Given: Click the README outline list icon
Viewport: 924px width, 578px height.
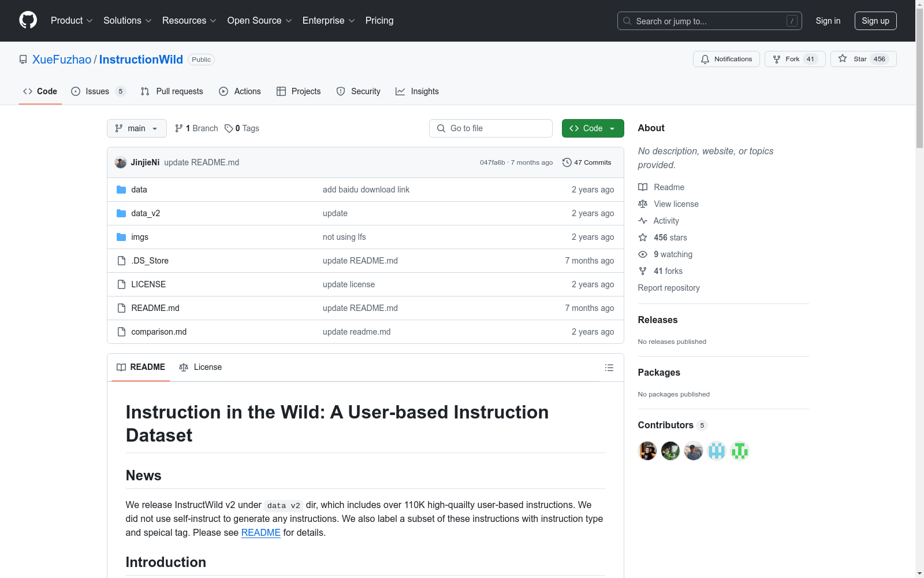Looking at the screenshot, I should [x=609, y=368].
